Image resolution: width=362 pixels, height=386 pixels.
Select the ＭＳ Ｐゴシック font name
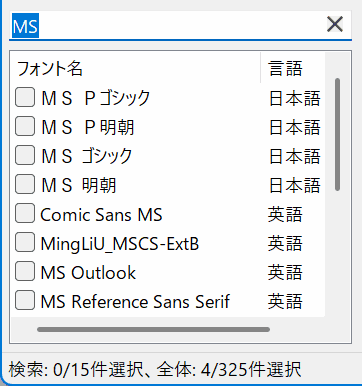click(x=96, y=98)
